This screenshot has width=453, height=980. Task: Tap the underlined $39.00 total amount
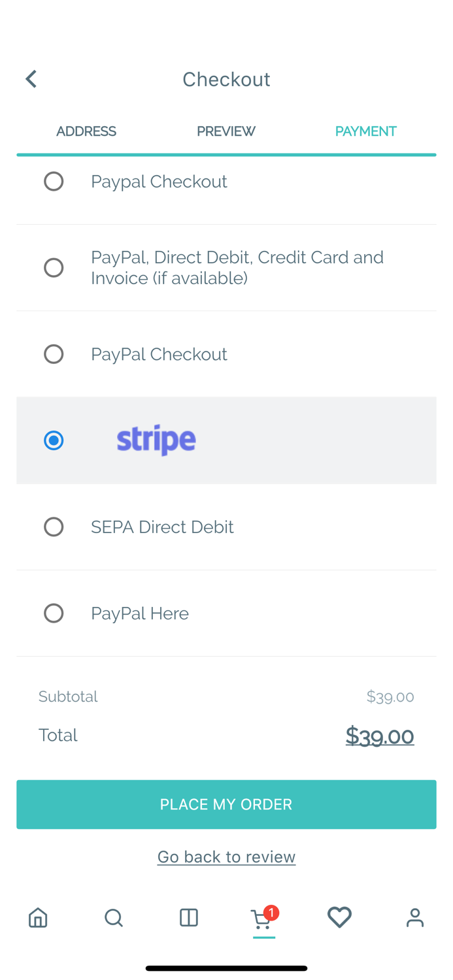[x=379, y=736]
